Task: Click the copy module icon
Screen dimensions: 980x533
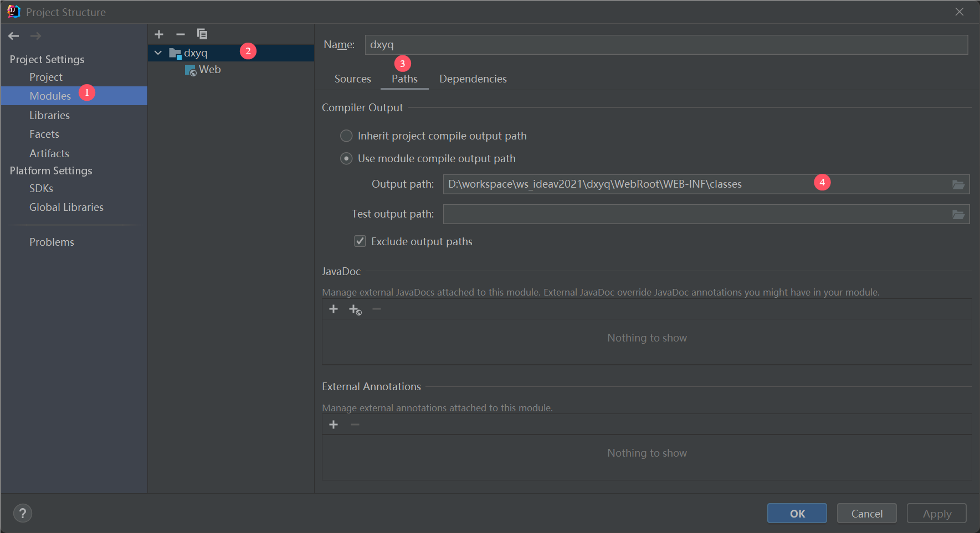Action: (202, 34)
